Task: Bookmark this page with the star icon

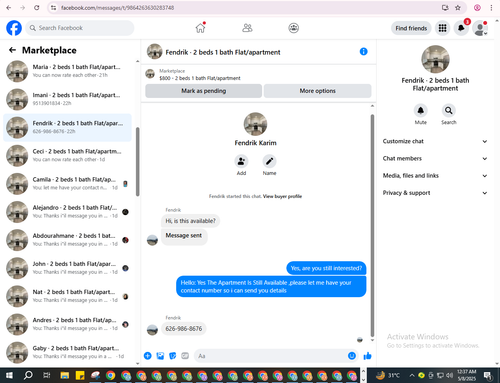Action: pyautogui.click(x=458, y=8)
